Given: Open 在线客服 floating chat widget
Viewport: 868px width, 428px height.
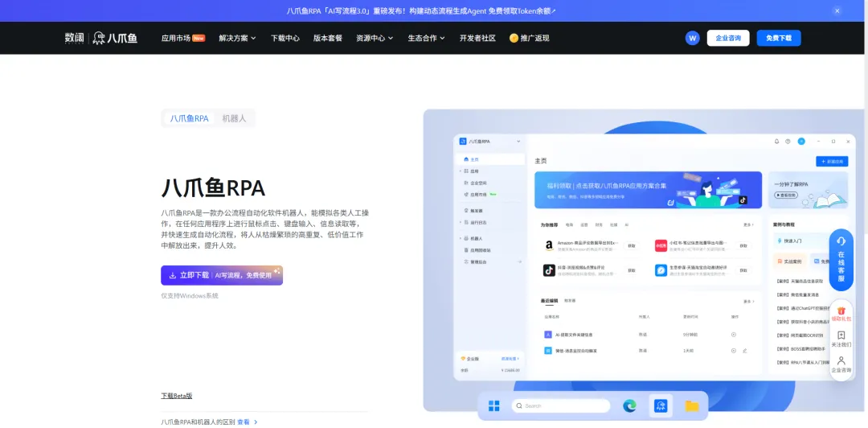Looking at the screenshot, I should pos(841,260).
